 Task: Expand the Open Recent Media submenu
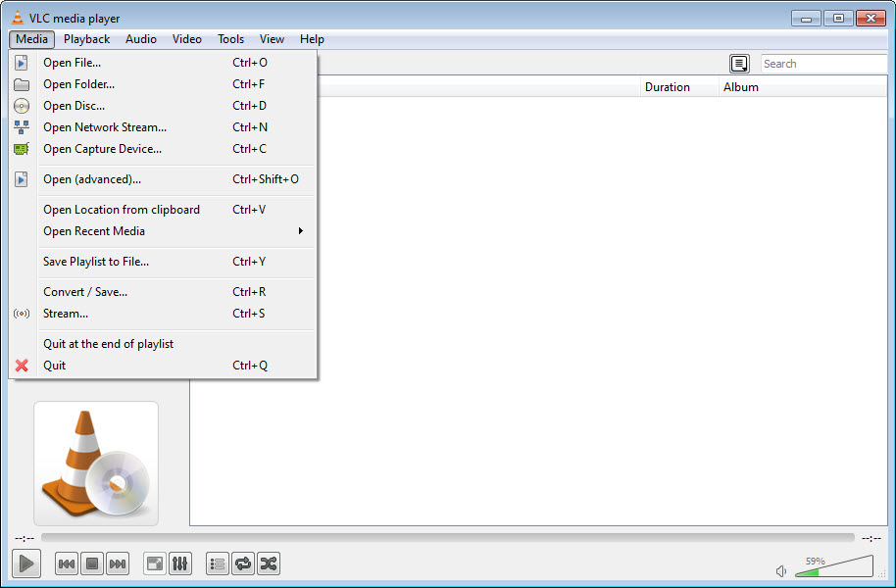163,231
